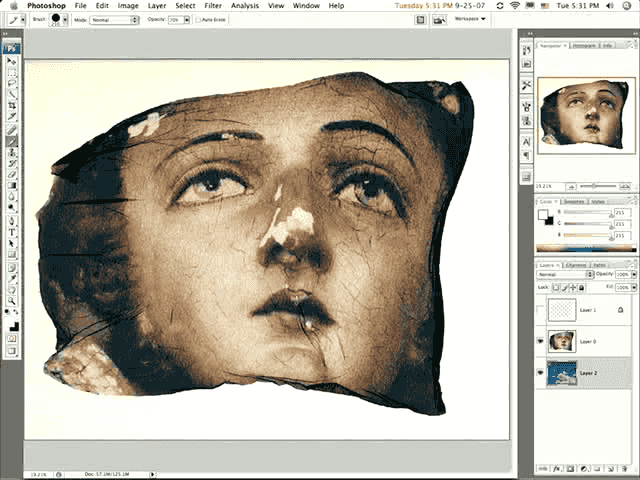Hide Layer 0 using its eye icon

[x=541, y=340]
